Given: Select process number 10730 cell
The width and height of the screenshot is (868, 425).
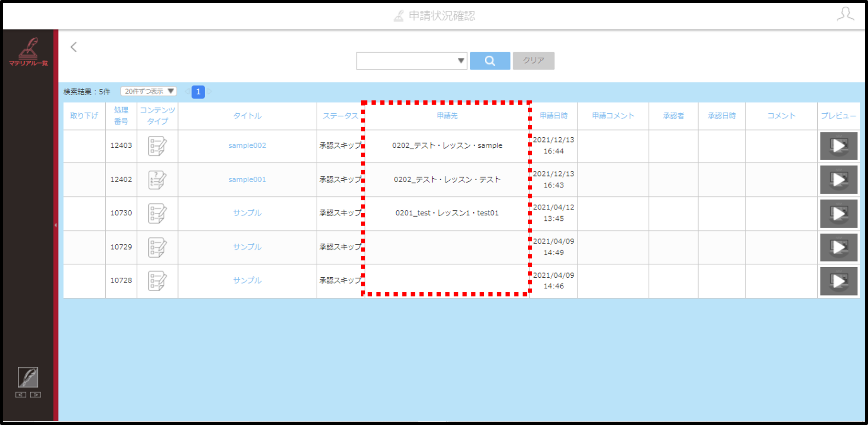Looking at the screenshot, I should (x=121, y=213).
